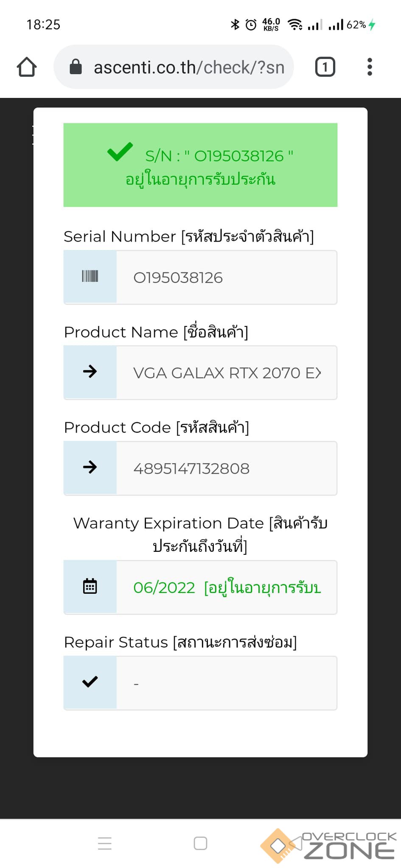Screen dimensions: 401x868
Task: Click the Repair Status field
Action: coord(227,683)
